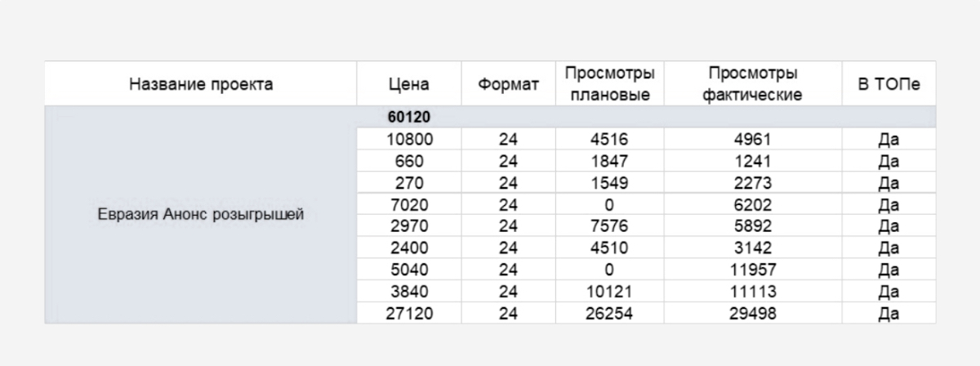Image resolution: width=980 pixels, height=366 pixels.
Task: Select actual views cell 4961
Action: point(752,140)
